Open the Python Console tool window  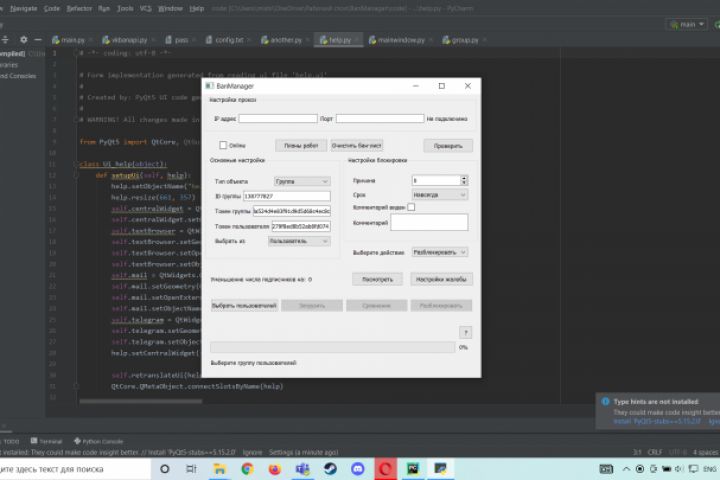[x=98, y=441]
